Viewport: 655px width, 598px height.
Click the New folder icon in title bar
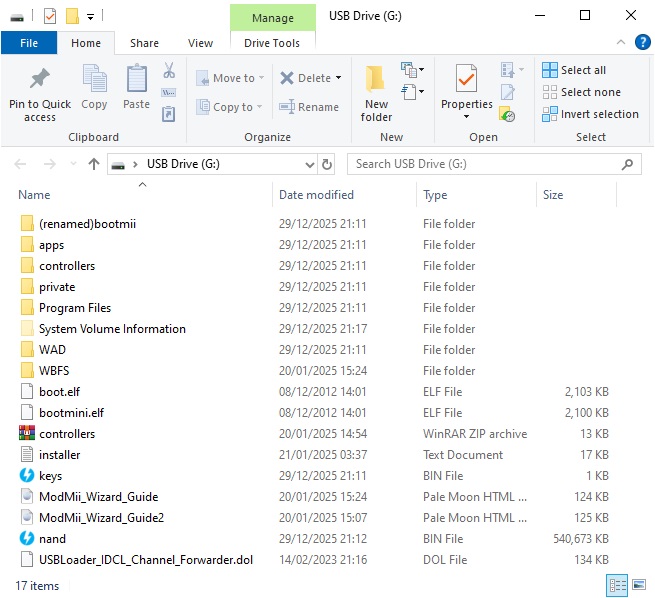[x=72, y=16]
